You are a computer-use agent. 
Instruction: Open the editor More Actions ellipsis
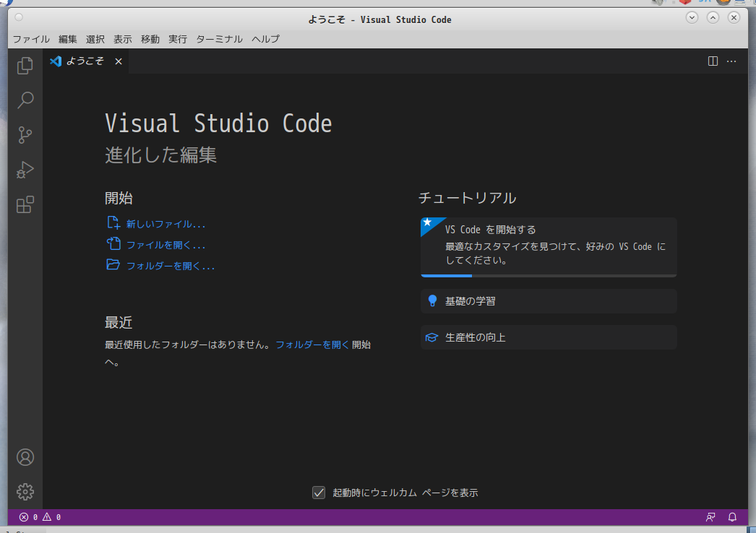[731, 61]
